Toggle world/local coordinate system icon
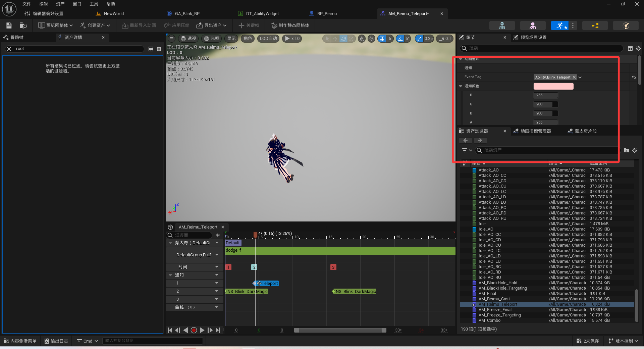Viewport: 644px width, 349px height. 362,39
